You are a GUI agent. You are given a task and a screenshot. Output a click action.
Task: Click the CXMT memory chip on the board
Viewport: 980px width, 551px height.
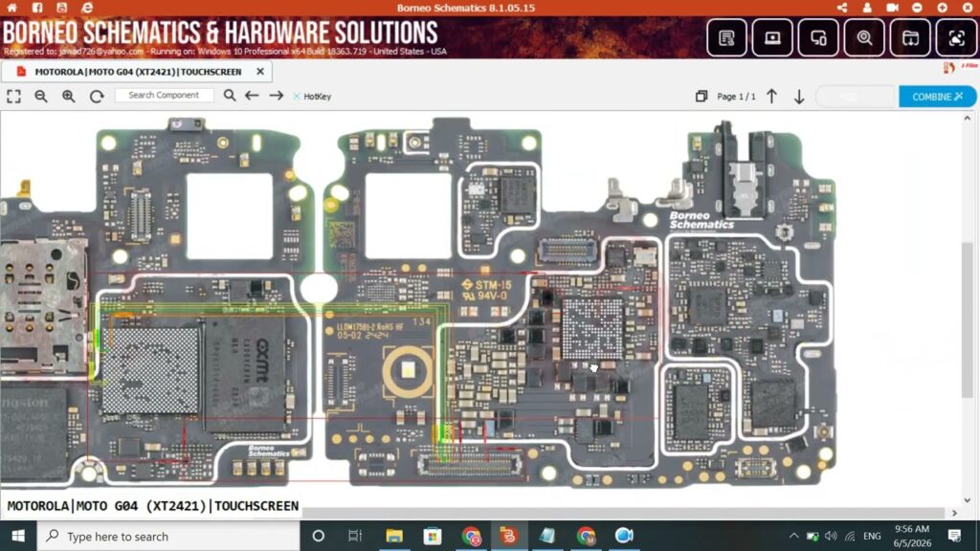coord(246,374)
